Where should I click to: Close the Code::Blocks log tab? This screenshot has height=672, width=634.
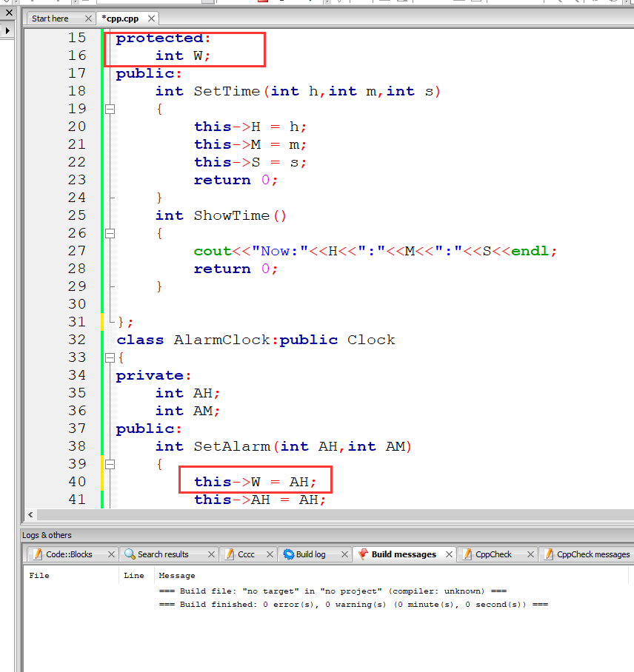click(111, 554)
